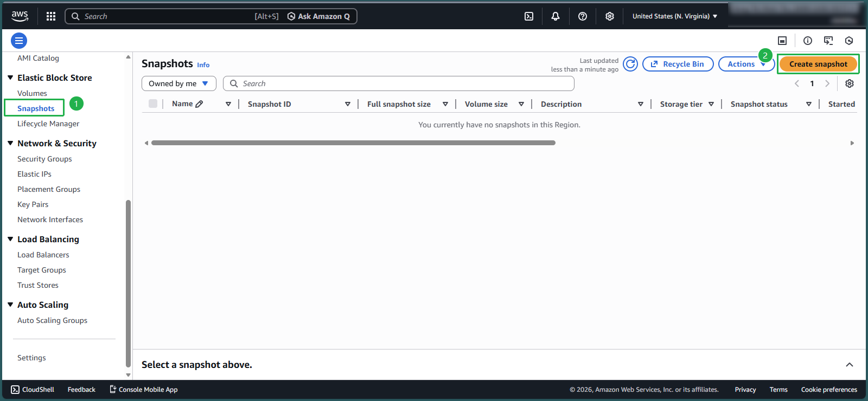Collapse the Auto Scaling section
868x401 pixels.
(10, 305)
